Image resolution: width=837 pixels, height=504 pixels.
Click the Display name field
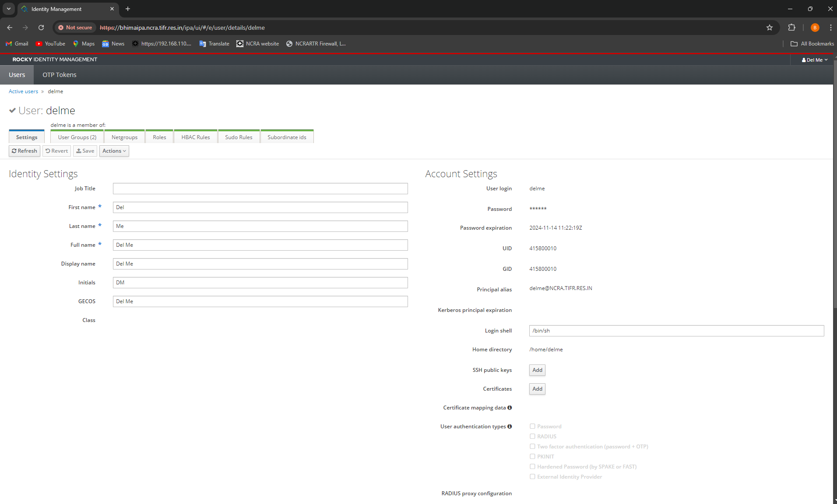coord(260,264)
